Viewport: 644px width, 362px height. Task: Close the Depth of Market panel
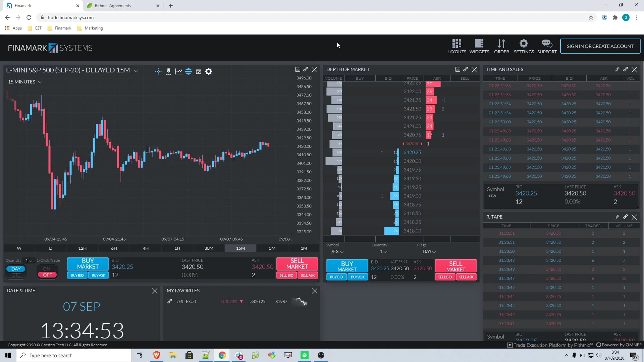[x=474, y=70]
